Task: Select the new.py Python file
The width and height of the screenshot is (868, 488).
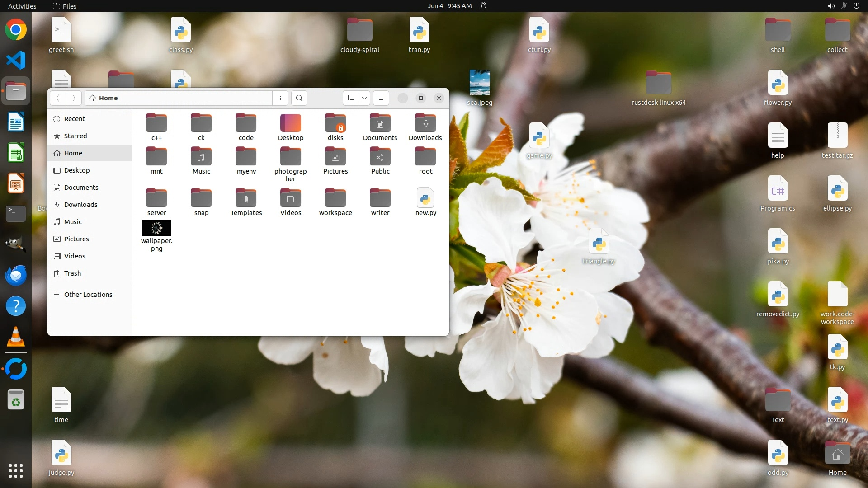Action: point(425,199)
